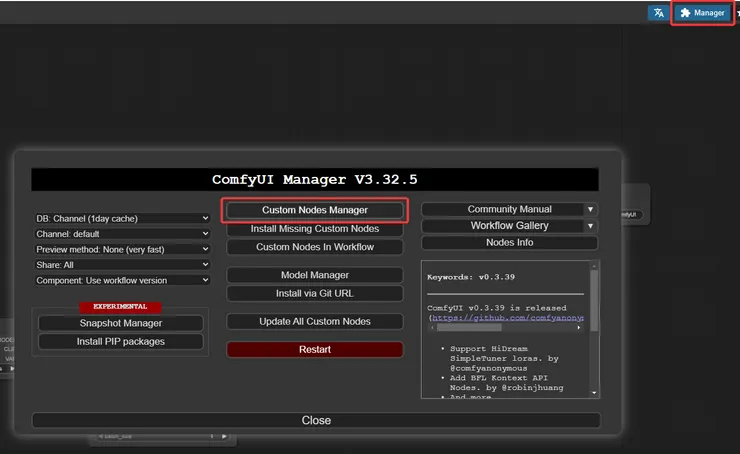Click the horizontal scrollbar under the link
The width and height of the screenshot is (740, 454).
tap(469, 328)
